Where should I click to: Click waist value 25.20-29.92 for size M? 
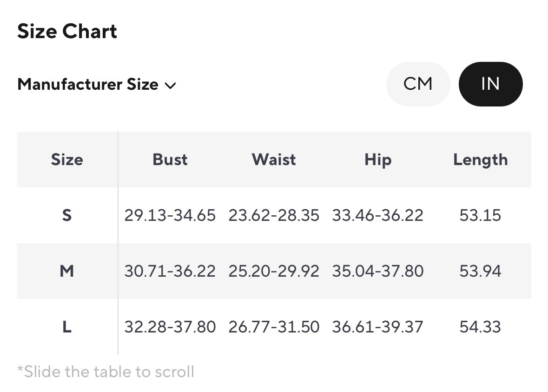point(274,271)
